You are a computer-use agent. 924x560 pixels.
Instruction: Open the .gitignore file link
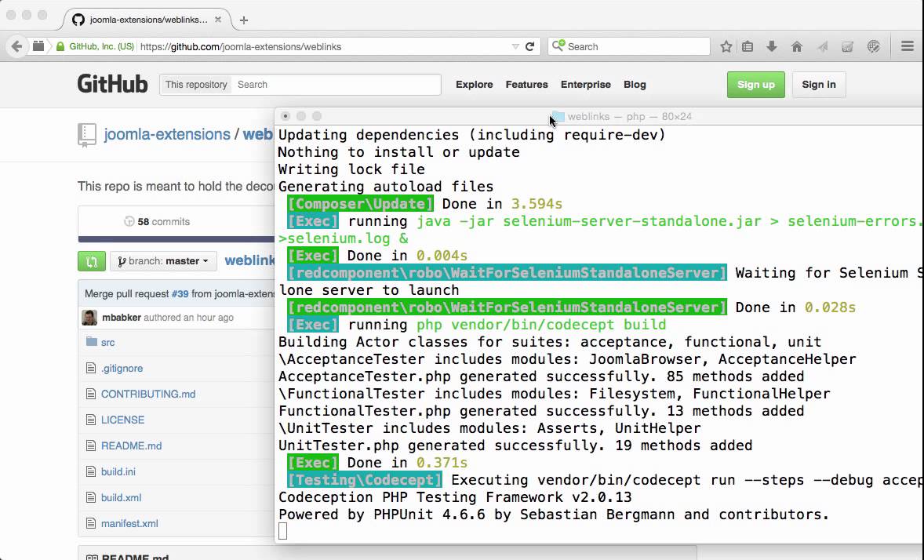click(122, 368)
